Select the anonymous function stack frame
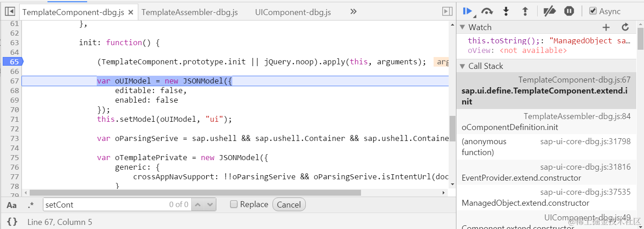644x229 pixels. [x=546, y=147]
